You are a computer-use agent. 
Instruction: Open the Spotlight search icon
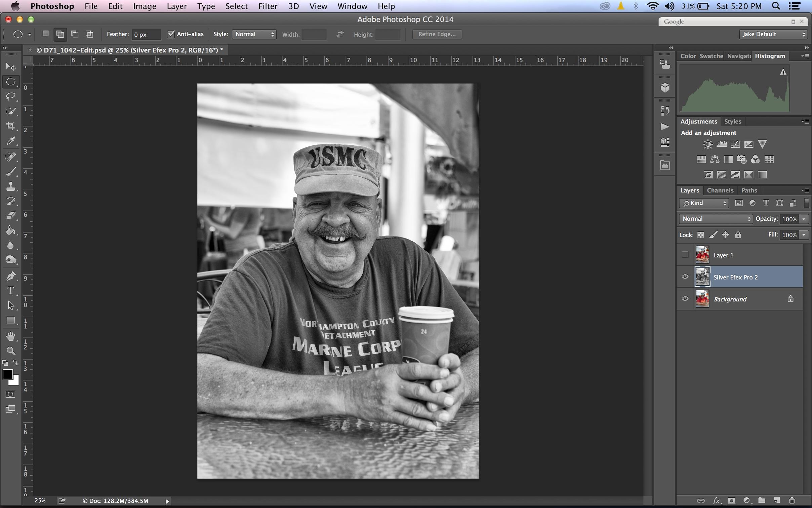pyautogui.click(x=776, y=6)
